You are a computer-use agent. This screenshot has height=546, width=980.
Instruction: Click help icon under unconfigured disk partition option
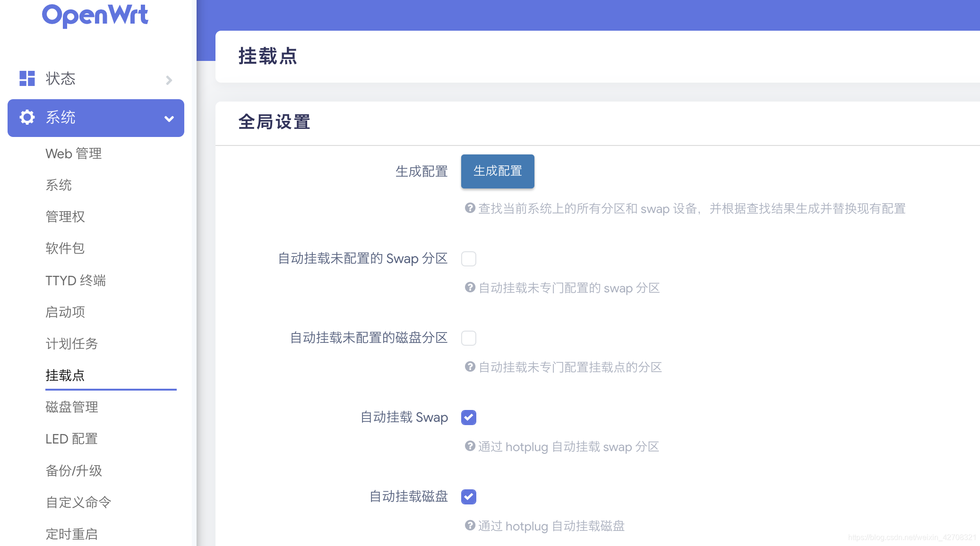point(470,367)
